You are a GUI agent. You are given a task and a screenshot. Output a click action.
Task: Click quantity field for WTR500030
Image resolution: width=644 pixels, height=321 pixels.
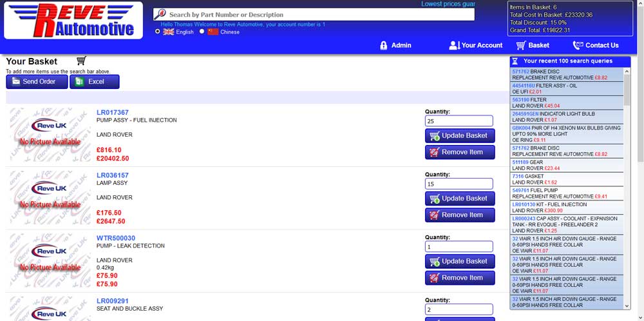tap(459, 247)
